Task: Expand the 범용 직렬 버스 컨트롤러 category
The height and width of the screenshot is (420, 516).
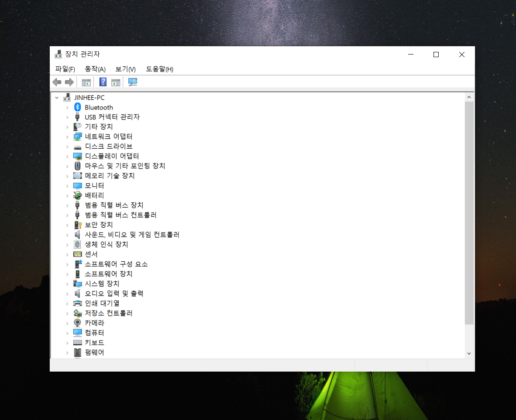Action: (x=67, y=215)
